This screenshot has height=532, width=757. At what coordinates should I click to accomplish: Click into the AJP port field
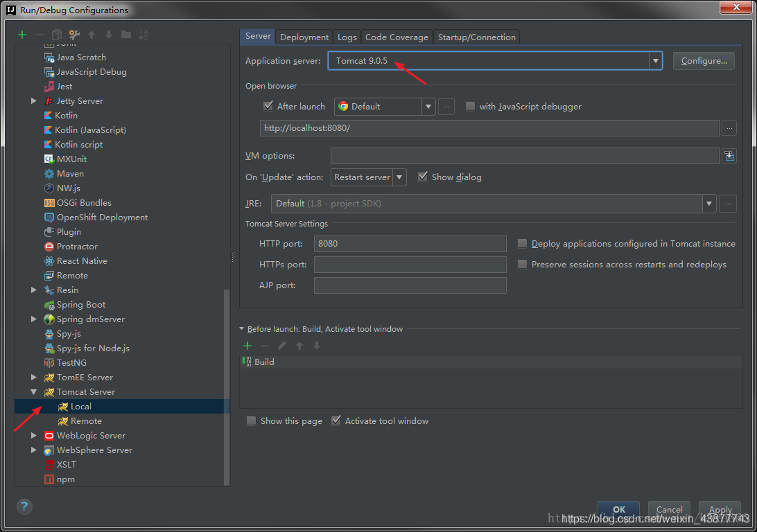(x=410, y=285)
